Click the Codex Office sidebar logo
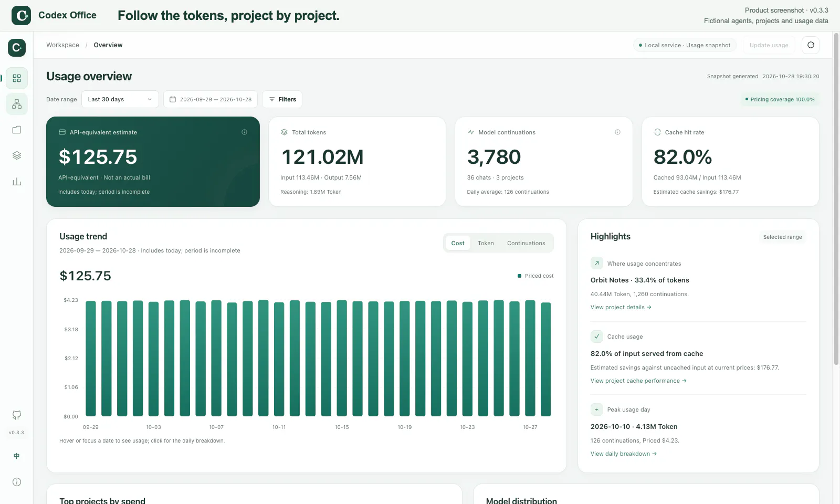 coord(17,48)
